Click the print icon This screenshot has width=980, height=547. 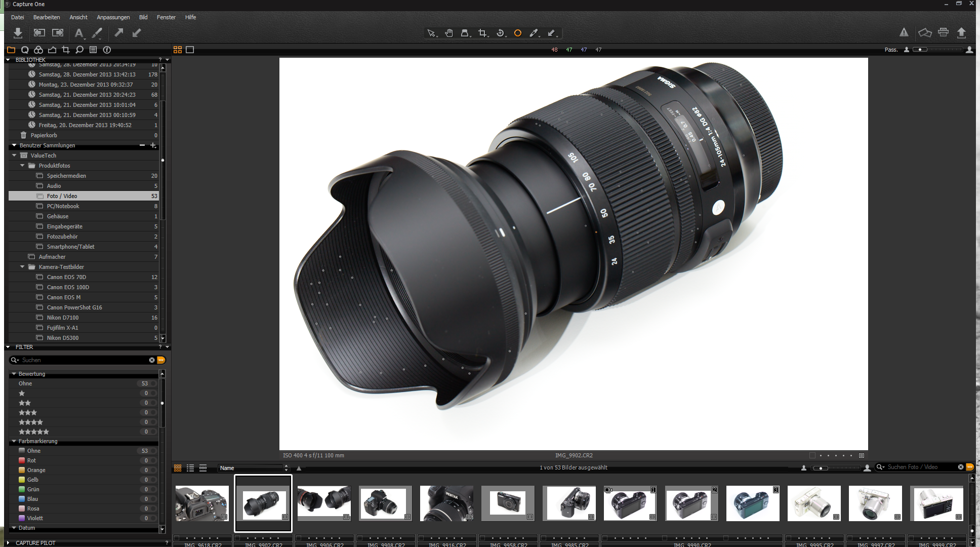point(943,32)
